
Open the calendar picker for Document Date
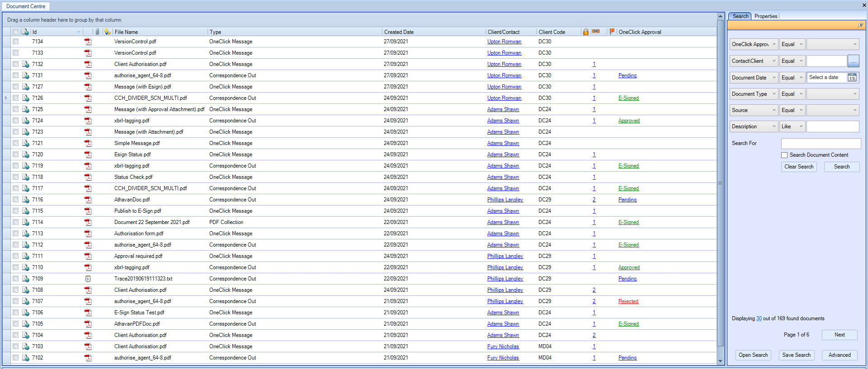(x=852, y=78)
